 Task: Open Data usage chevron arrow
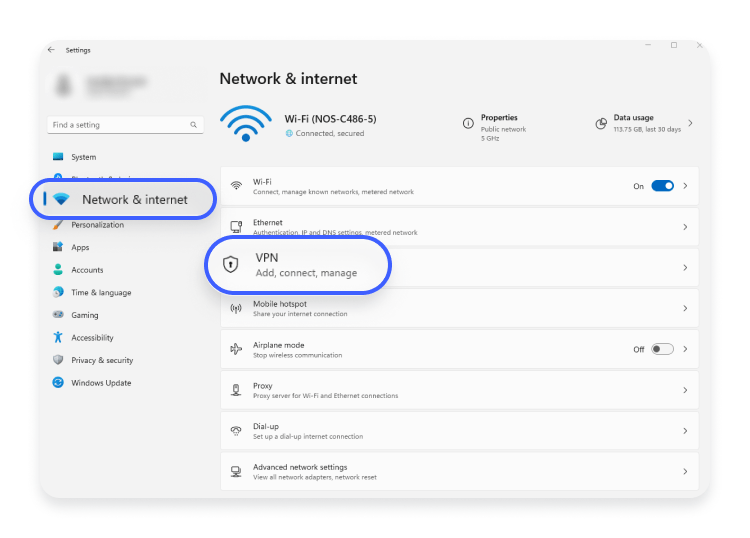pos(690,123)
